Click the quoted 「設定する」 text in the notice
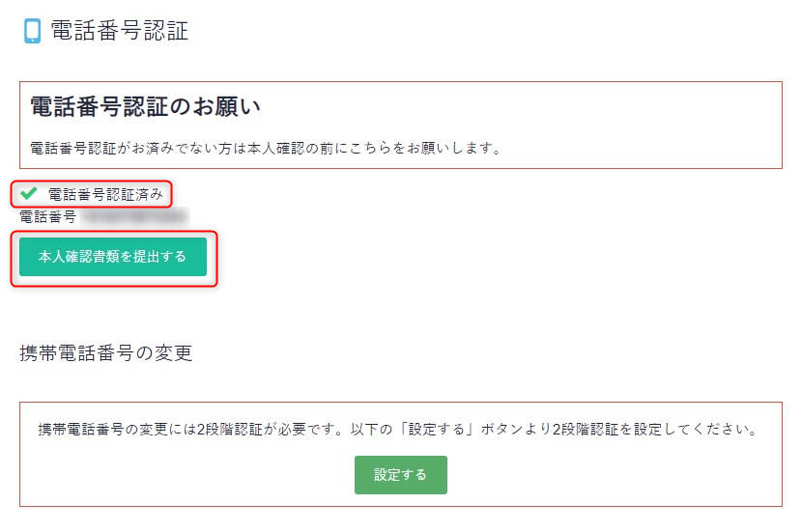Screen dimensions: 802x532 [437, 429]
